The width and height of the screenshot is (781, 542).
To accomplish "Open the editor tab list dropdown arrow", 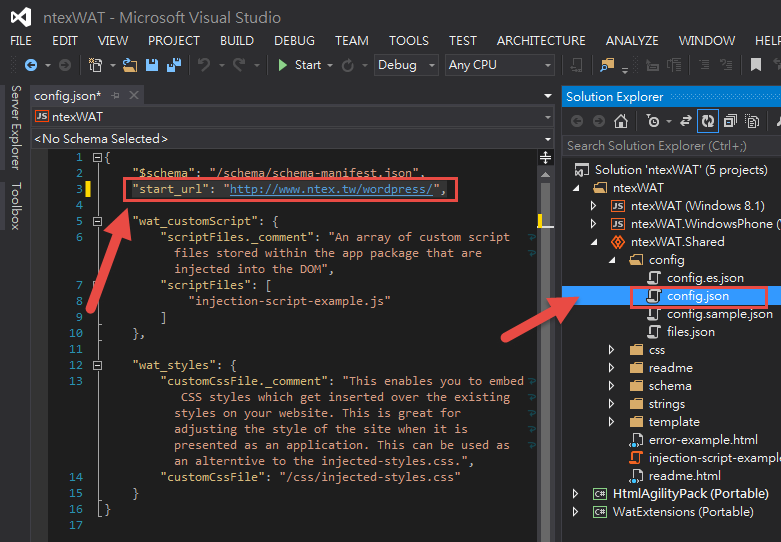I will tap(548, 96).
